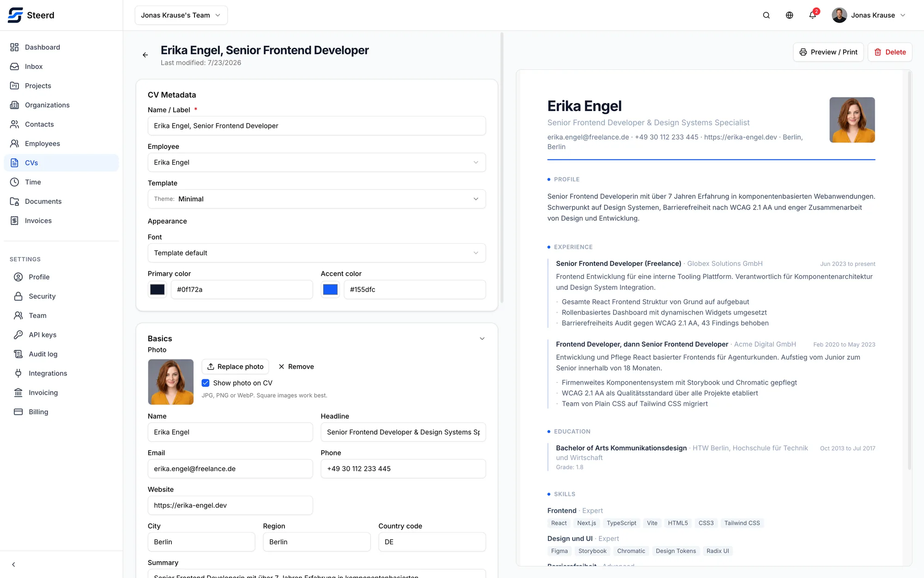Click the Documents folder icon
The width and height of the screenshot is (924, 578).
tap(15, 202)
